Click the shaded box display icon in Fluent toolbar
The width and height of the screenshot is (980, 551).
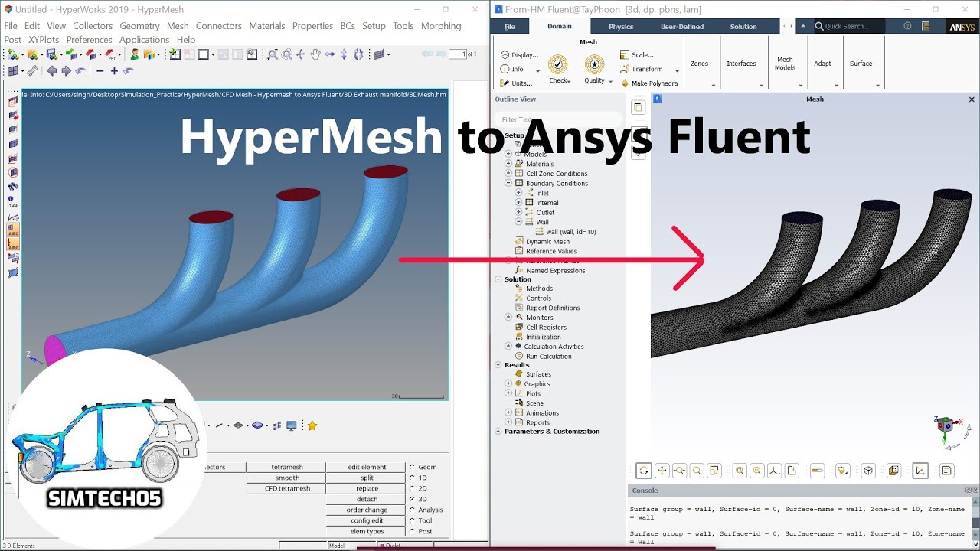pyautogui.click(x=893, y=471)
